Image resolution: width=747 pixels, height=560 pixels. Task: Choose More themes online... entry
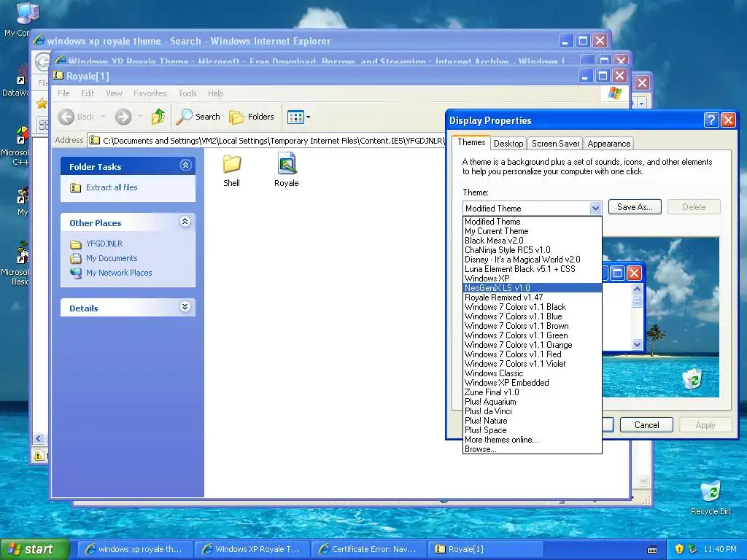tap(532, 440)
